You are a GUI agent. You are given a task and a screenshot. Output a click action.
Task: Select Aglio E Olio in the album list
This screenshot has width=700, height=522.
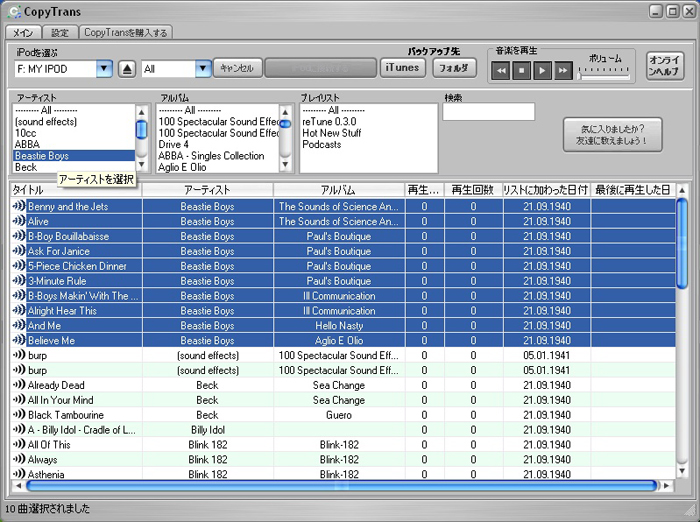pyautogui.click(x=218, y=167)
